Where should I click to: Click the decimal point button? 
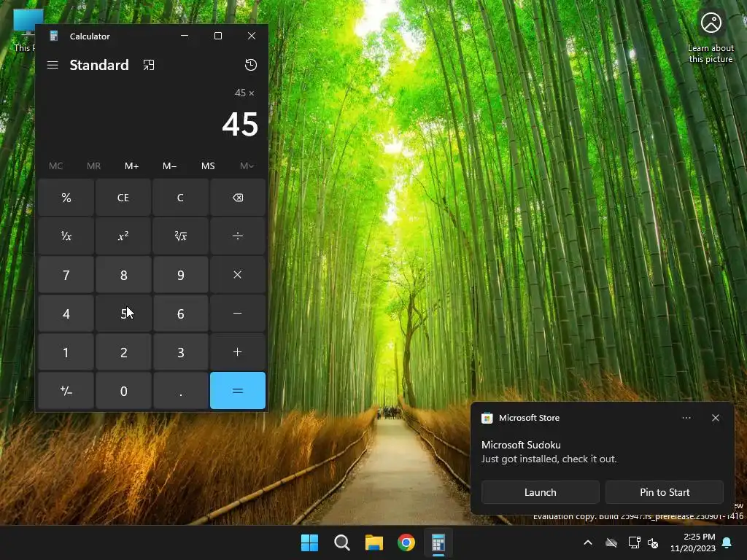coord(181,391)
